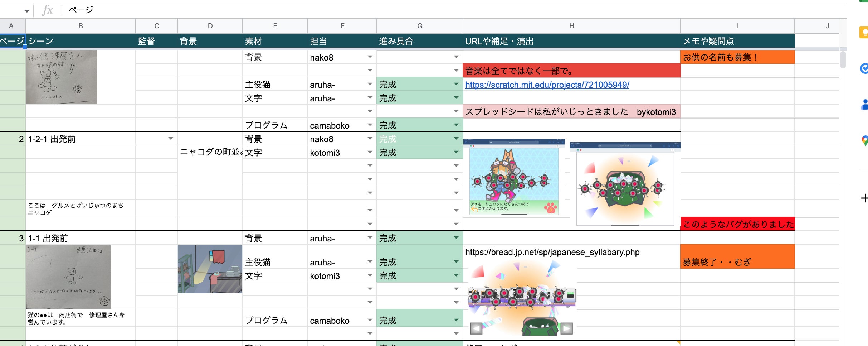Open Google Keep in the side panel
Image resolution: width=868 pixels, height=346 pixels.
(x=864, y=33)
